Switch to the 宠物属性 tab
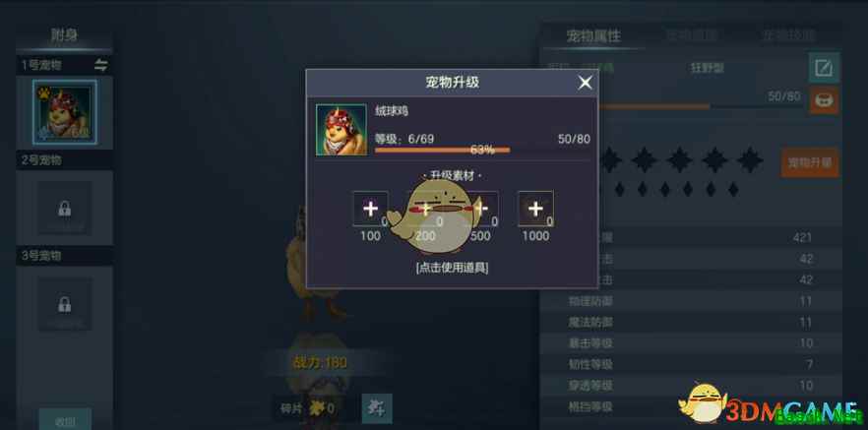The width and height of the screenshot is (868, 430). point(593,36)
